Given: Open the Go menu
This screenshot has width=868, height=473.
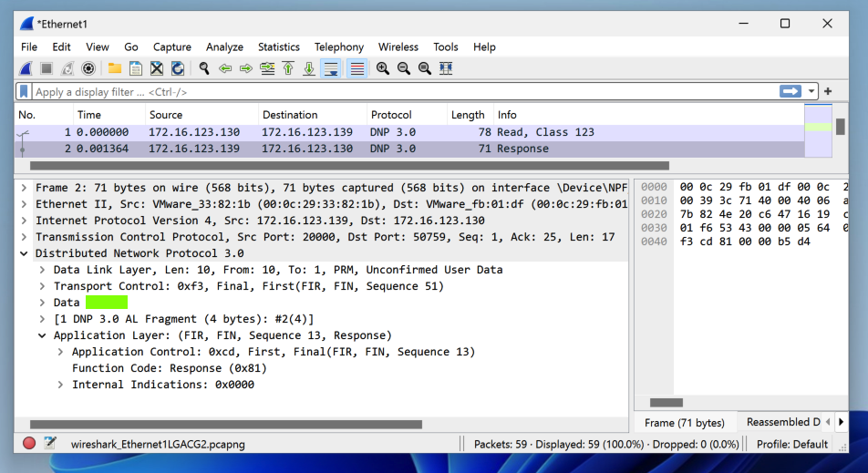Looking at the screenshot, I should click(x=131, y=47).
